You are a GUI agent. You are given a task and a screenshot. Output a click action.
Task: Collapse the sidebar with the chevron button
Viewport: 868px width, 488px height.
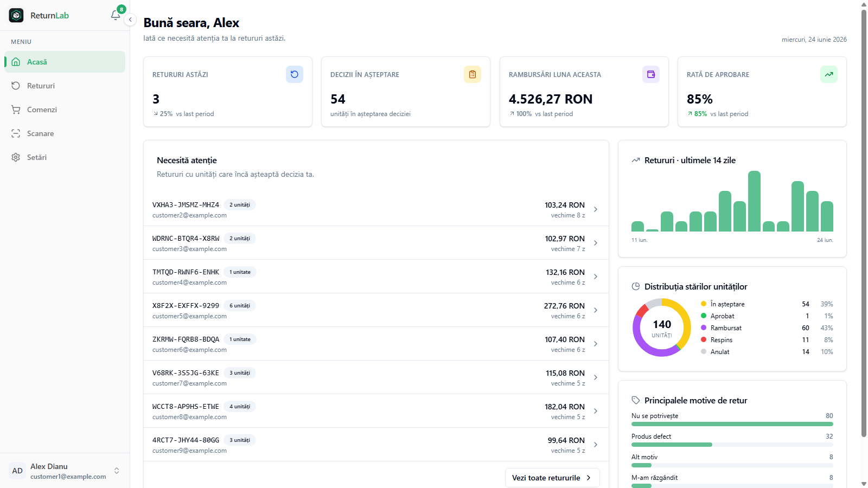pyautogui.click(x=130, y=20)
